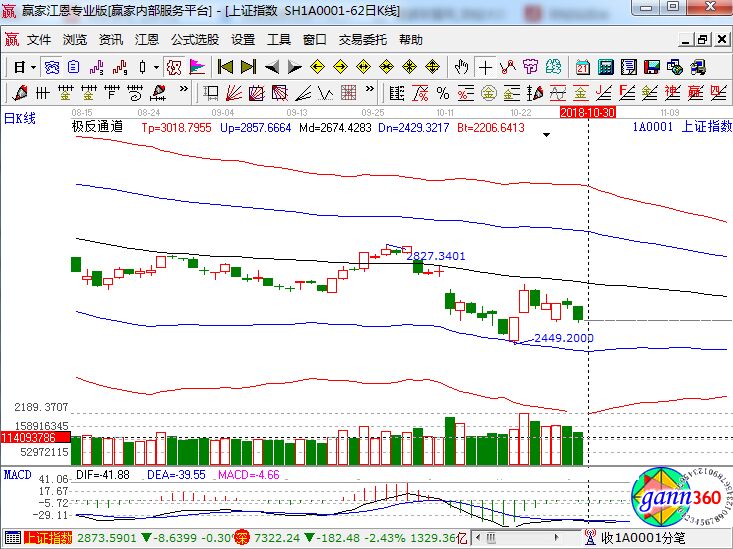Open the 公式选股 menu
This screenshot has height=549, width=733.
195,40
